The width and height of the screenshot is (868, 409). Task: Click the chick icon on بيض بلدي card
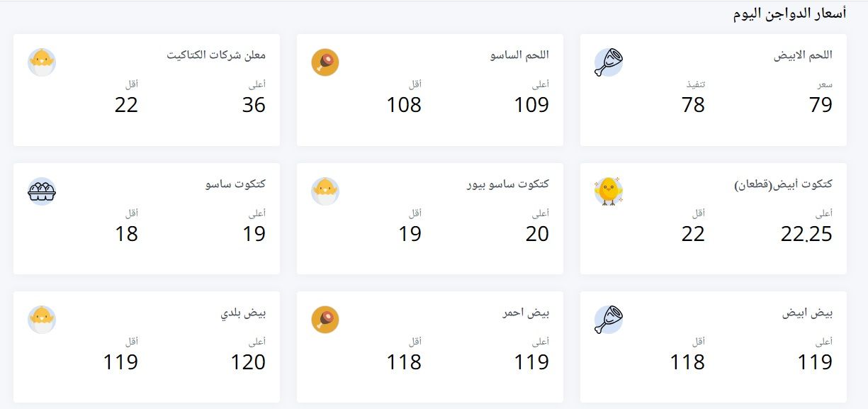pos(43,319)
